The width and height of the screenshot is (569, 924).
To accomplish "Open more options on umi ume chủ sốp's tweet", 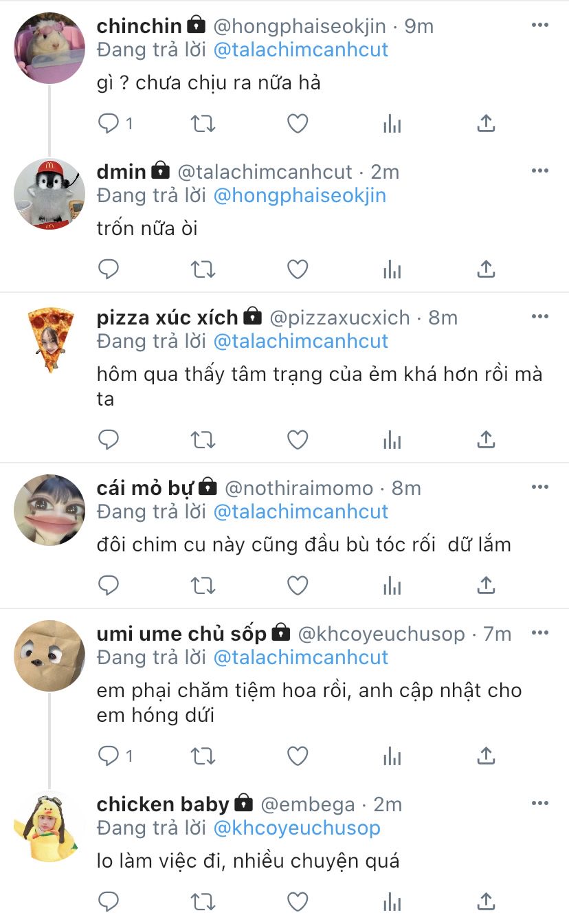I will [540, 633].
